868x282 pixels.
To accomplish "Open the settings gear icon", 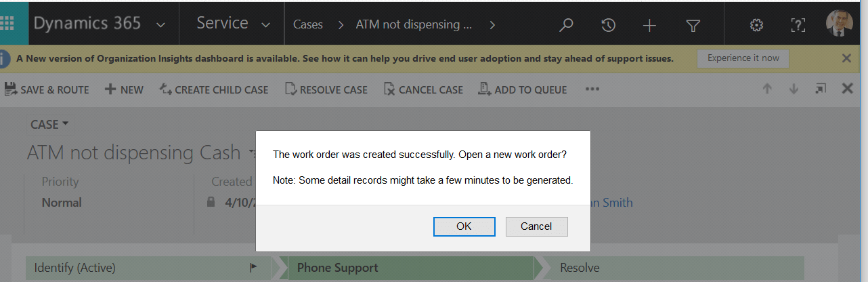I will pos(756,25).
